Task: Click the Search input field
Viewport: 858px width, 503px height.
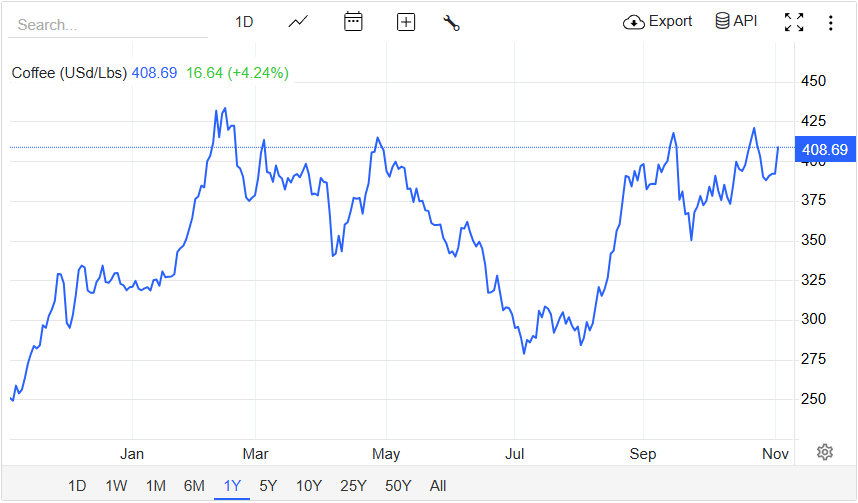Action: 108,24
